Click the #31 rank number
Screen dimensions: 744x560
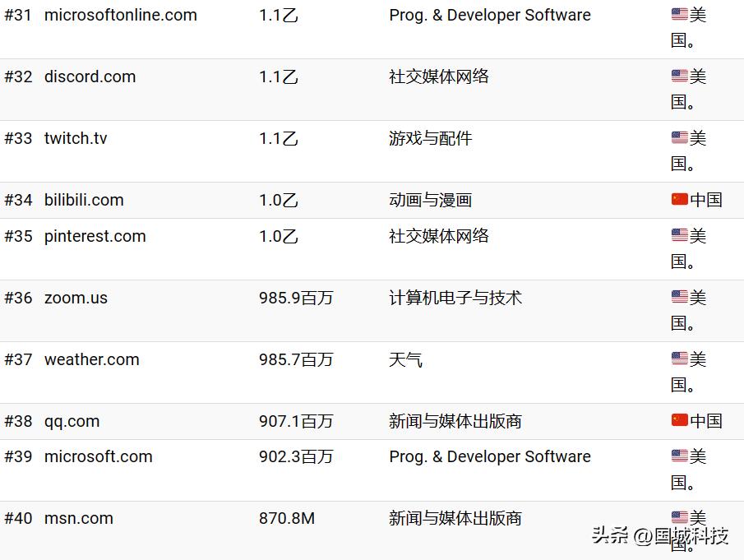pos(18,15)
